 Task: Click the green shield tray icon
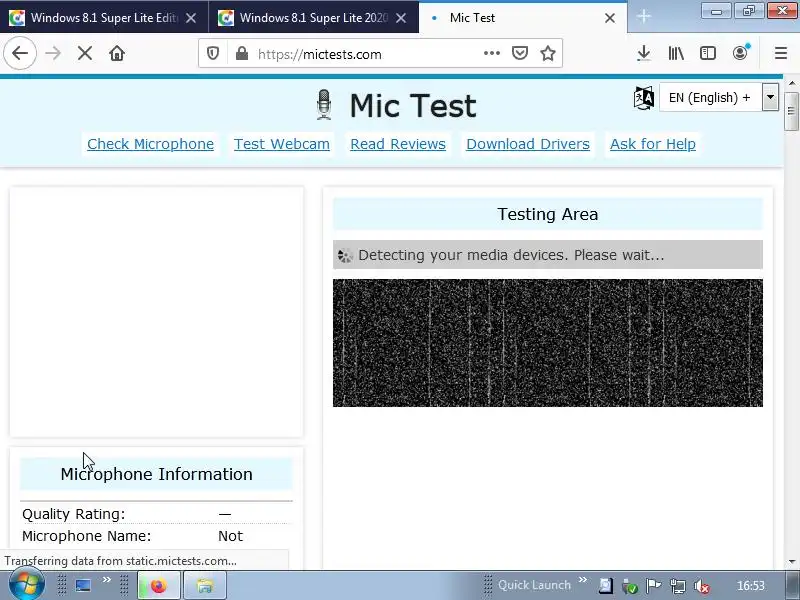[630, 587]
